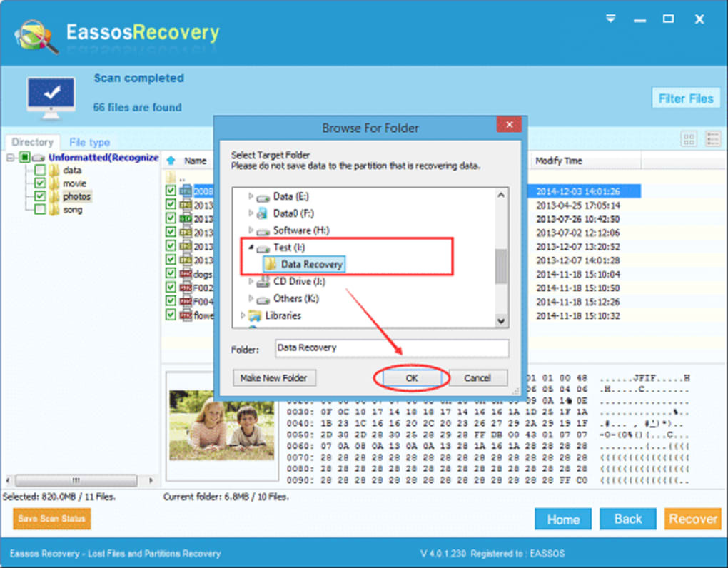Uncheck the photos folder checkbox
Screen dimensions: 728x568
(x=40, y=196)
